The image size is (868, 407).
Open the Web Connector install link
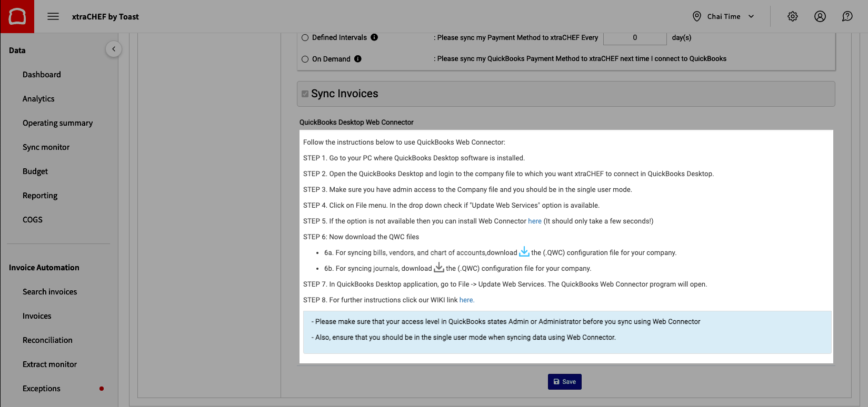tap(534, 221)
